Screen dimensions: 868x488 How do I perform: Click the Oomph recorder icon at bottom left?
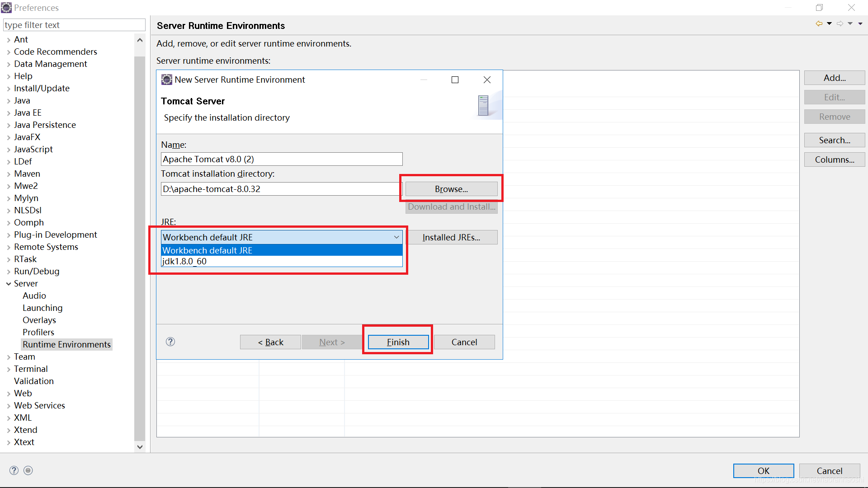point(28,470)
